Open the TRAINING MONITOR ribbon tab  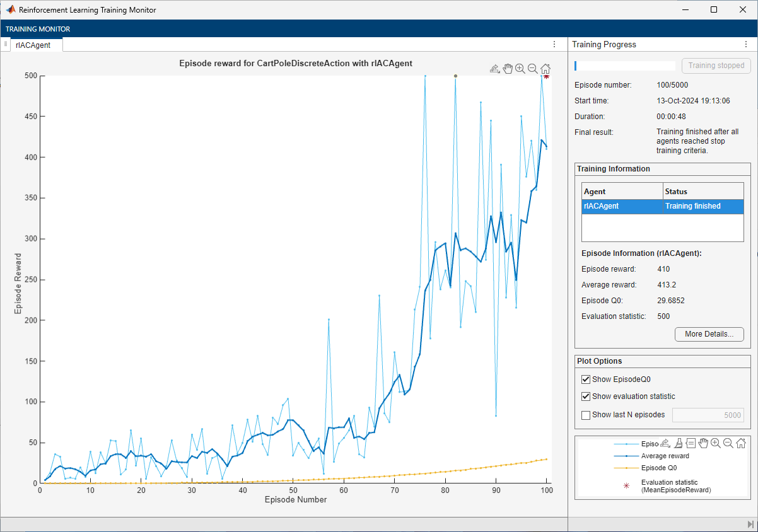(38, 29)
